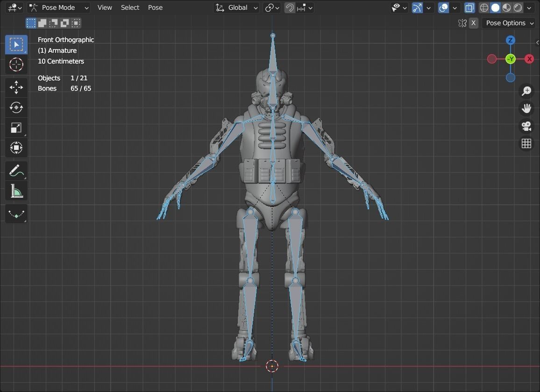
Task: Toggle X-axis mirror button
Action: coord(474,23)
